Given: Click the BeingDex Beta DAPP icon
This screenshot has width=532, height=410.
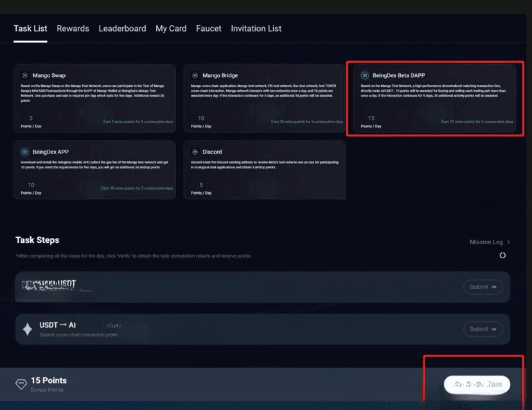Looking at the screenshot, I should (x=365, y=75).
